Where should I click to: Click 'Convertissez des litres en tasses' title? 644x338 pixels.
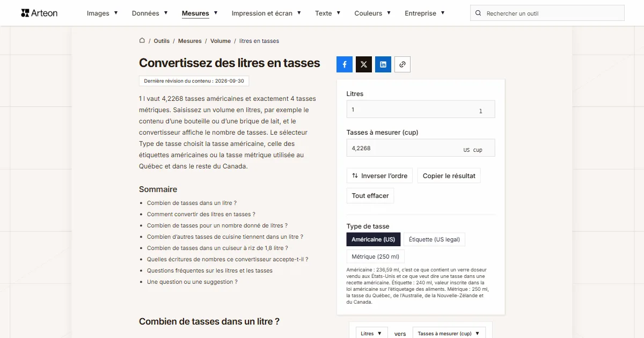click(x=230, y=63)
